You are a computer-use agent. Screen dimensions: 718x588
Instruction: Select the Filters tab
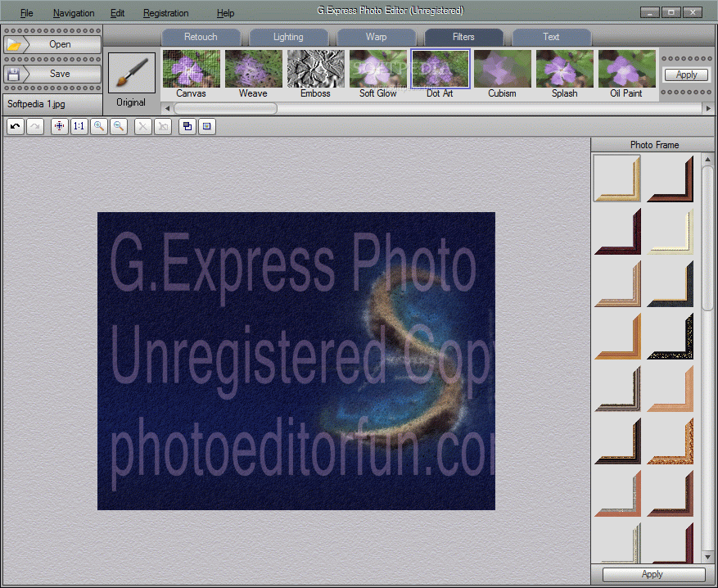coord(463,37)
